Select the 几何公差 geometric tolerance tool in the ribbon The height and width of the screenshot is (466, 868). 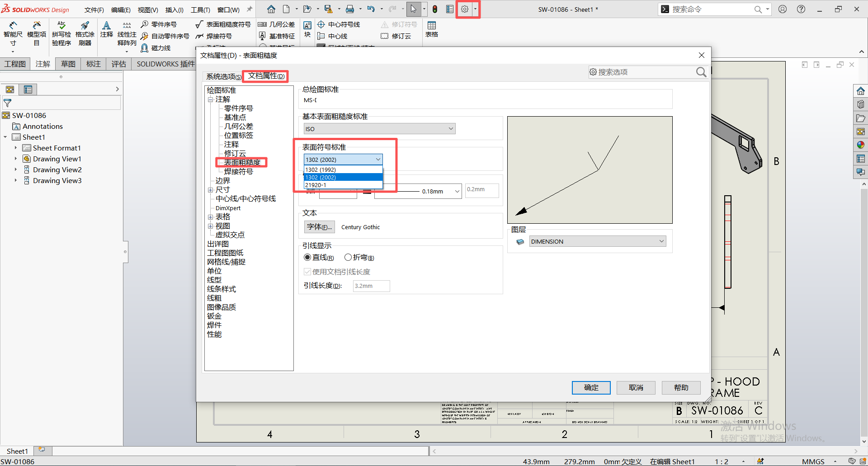[x=276, y=24]
